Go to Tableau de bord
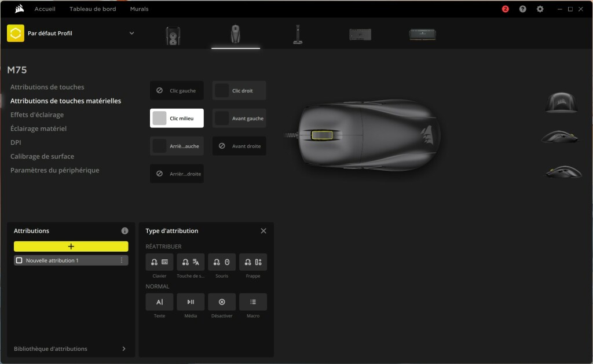 coord(93,9)
